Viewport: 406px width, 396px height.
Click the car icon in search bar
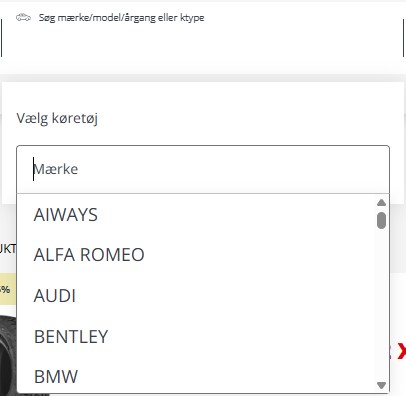[x=23, y=17]
